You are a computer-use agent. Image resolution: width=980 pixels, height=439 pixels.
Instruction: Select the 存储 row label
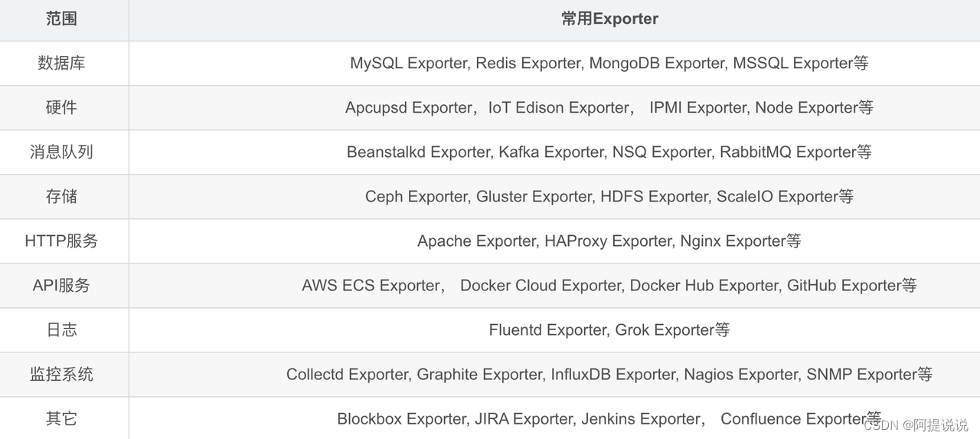tap(61, 196)
